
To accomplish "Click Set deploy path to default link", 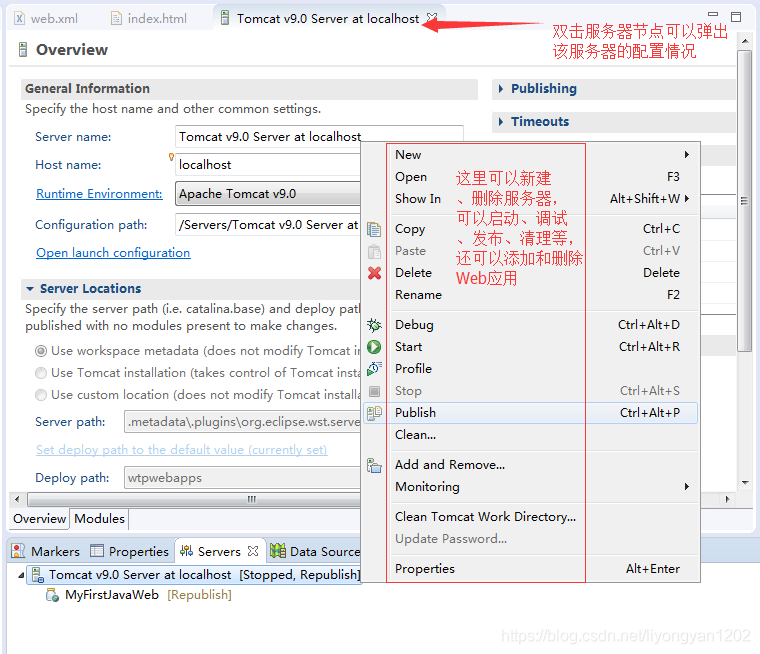I will [x=182, y=450].
